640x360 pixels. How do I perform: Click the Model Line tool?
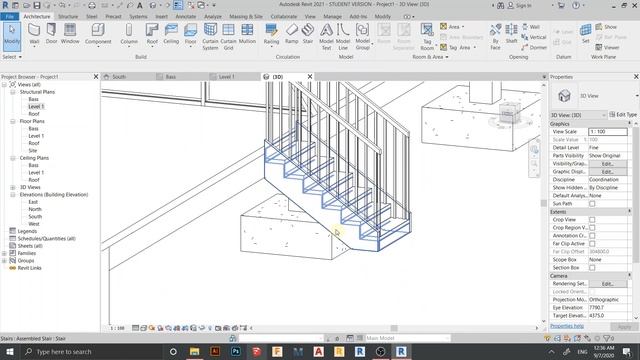coord(343,36)
